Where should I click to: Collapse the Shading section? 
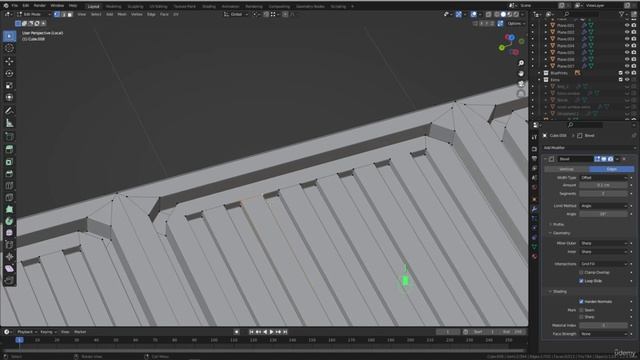[x=559, y=291]
